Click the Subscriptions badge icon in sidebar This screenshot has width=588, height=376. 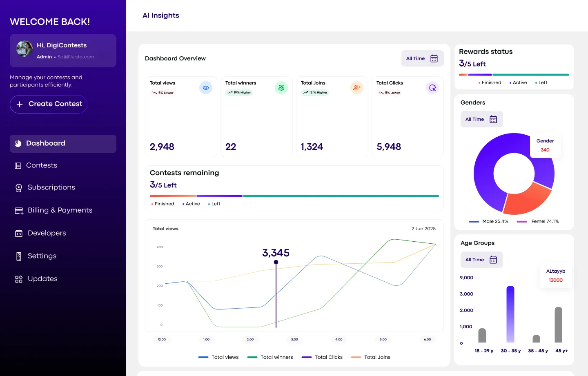[19, 188]
